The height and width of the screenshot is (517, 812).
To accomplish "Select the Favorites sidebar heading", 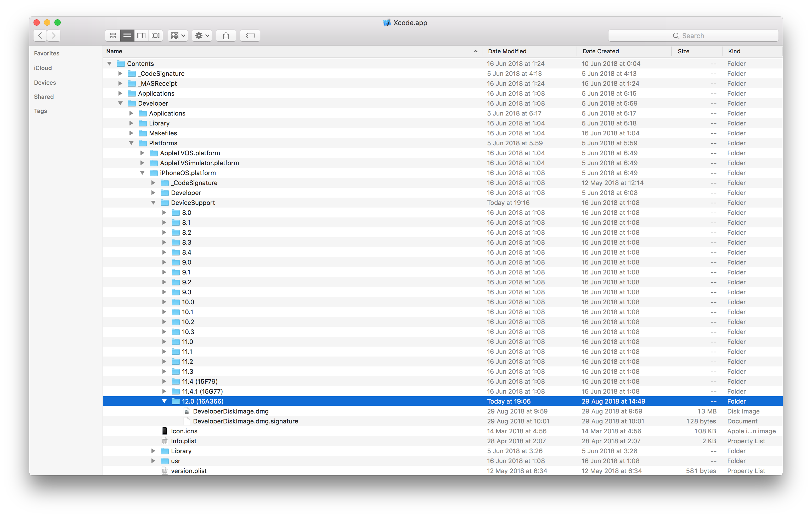I will [x=47, y=53].
